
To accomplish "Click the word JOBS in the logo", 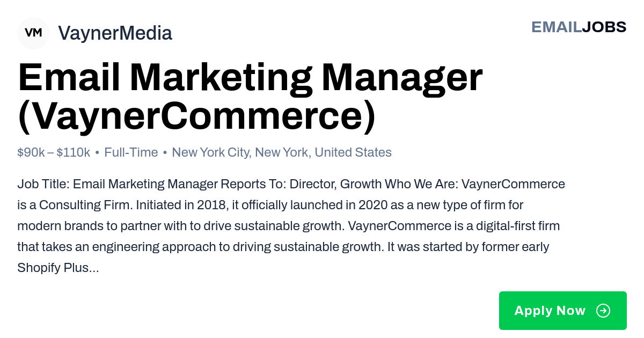I will click(604, 27).
